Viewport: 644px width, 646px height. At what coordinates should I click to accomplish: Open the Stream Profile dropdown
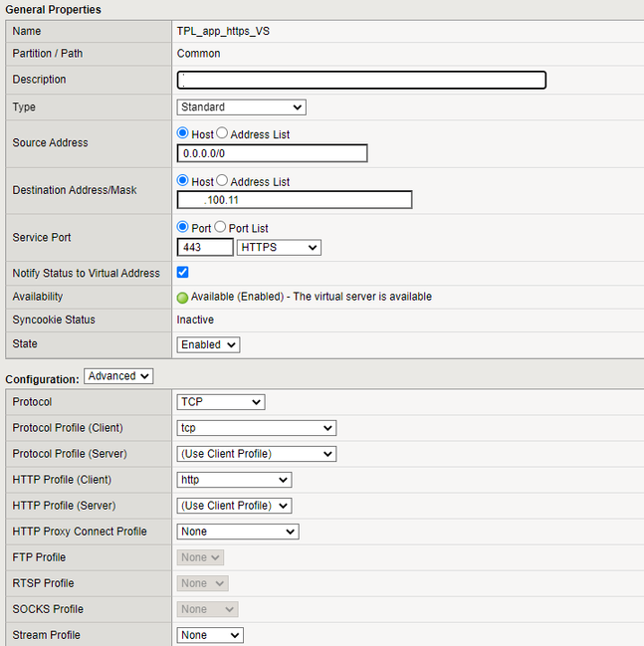click(x=209, y=635)
